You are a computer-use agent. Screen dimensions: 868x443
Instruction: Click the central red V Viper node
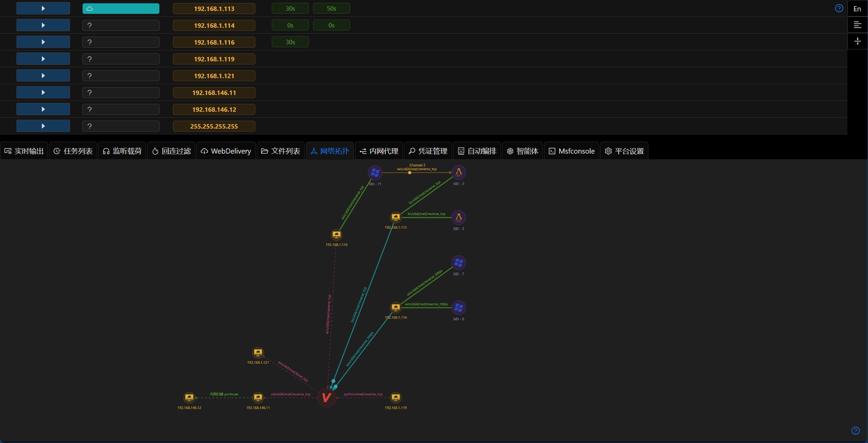(x=326, y=398)
